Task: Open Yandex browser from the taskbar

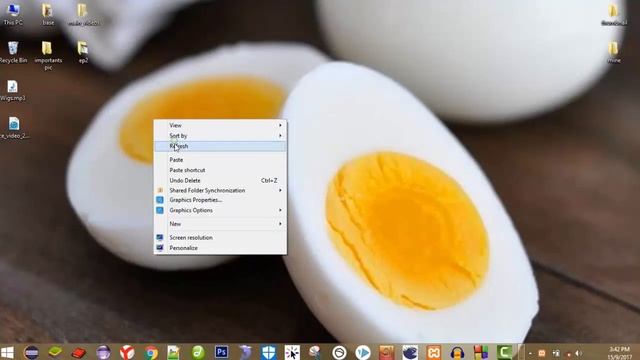Action: [x=127, y=352]
